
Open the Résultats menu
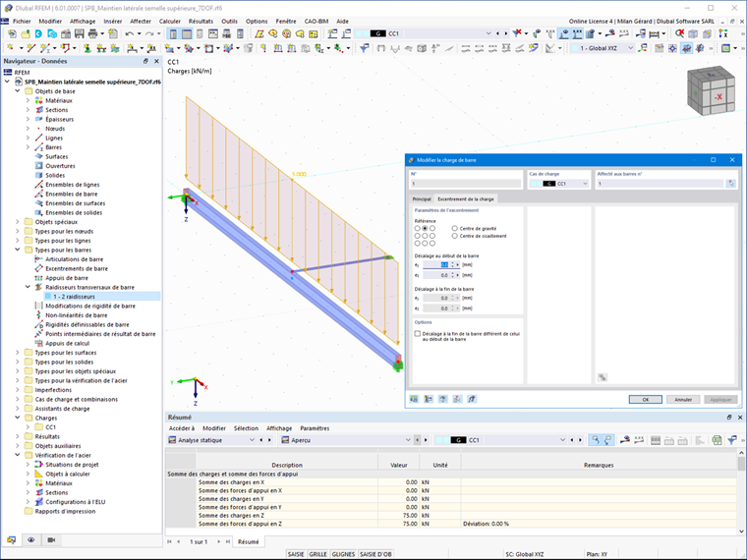point(201,21)
